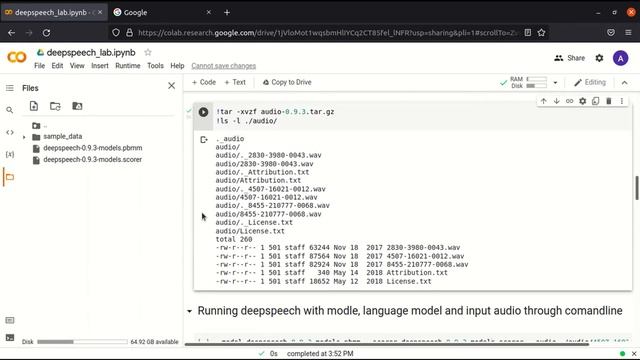Mirror cell in tab
Image resolution: width=640 pixels, height=360 pixels.
pyautogui.click(x=596, y=101)
